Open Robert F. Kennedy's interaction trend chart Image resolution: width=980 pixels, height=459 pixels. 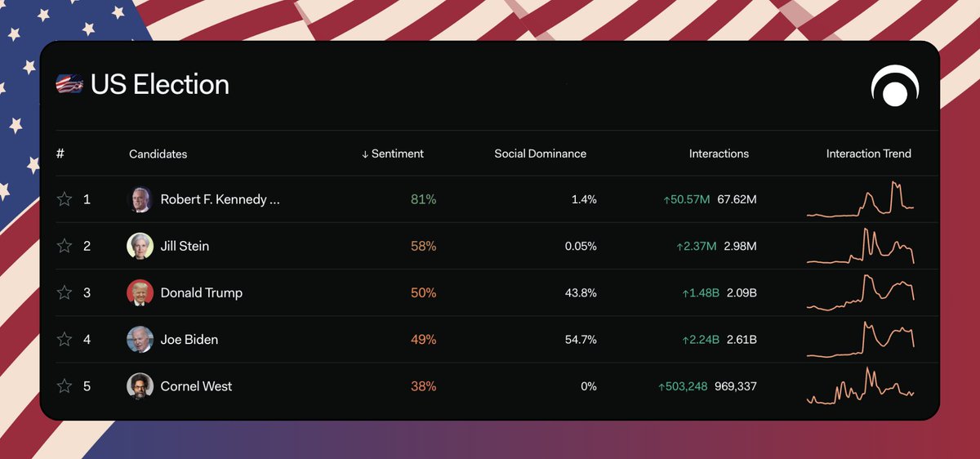(x=860, y=199)
